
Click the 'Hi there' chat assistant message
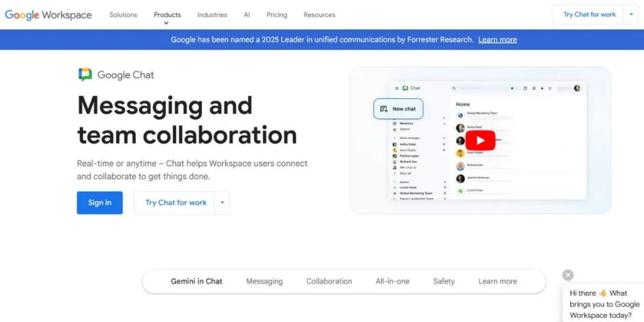(x=604, y=304)
